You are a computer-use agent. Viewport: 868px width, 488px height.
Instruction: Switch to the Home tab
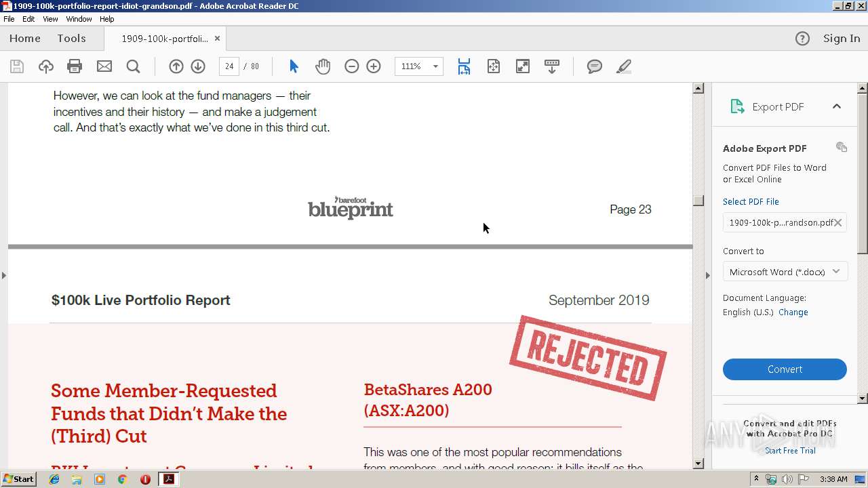25,39
